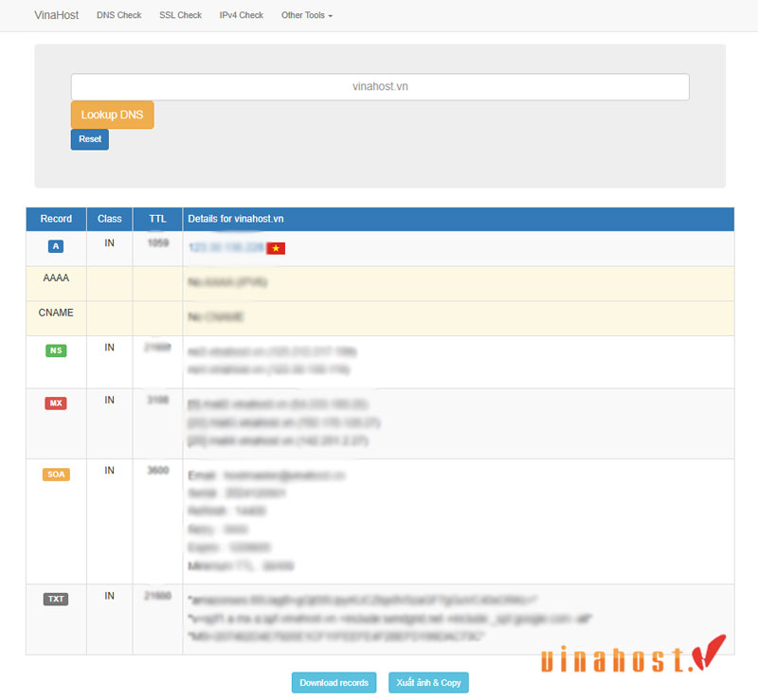Screen dimensions: 758x700
Task: Click the blue A record badge
Action: (x=56, y=246)
